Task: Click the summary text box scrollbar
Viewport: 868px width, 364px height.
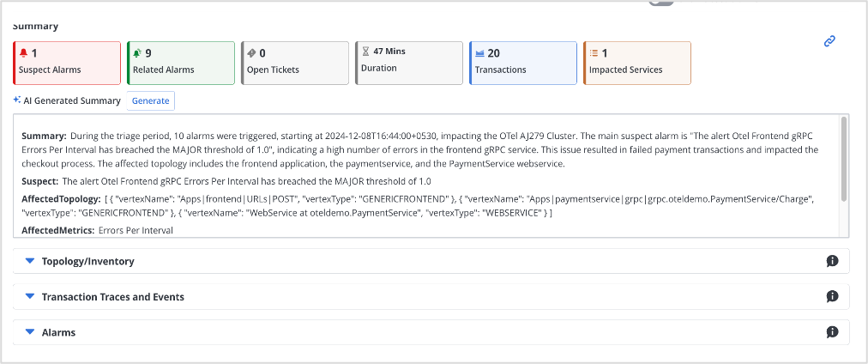Action: pos(844,159)
